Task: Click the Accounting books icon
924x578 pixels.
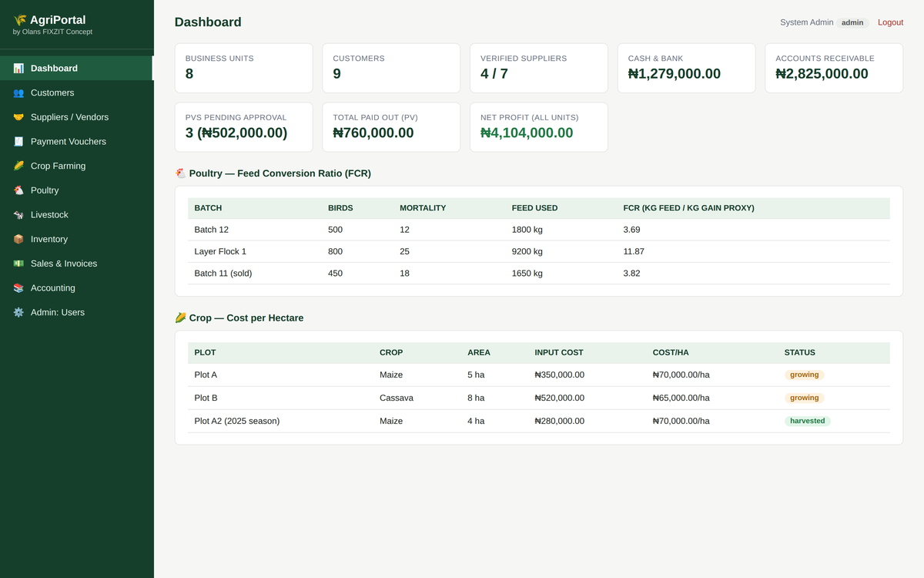Action: click(18, 288)
